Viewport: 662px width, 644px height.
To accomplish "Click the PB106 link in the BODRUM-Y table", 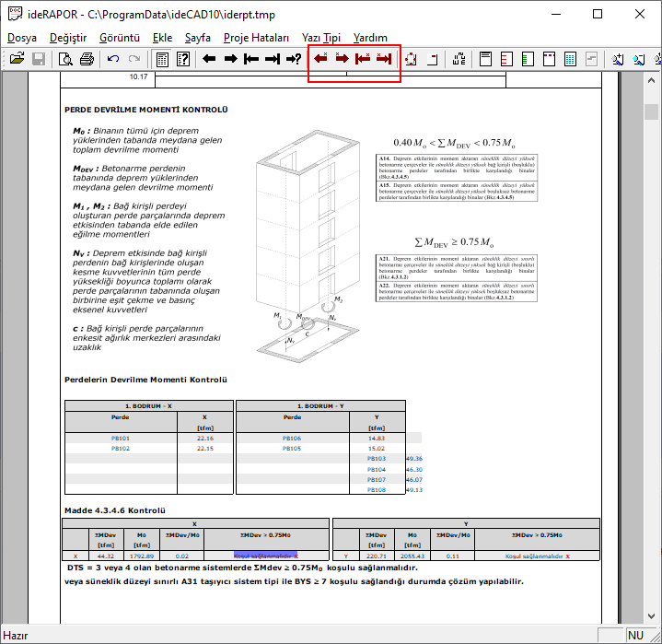I will (x=292, y=439).
